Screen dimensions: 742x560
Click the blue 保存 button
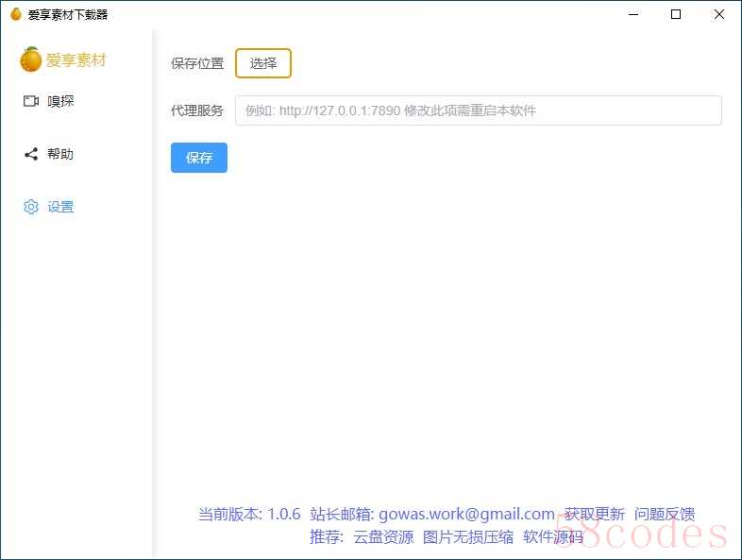199,158
